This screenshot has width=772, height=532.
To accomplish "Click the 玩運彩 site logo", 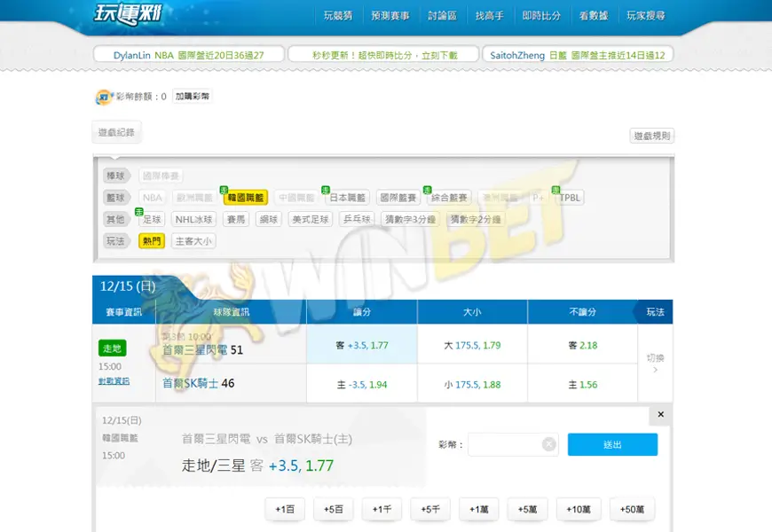I will coord(128,14).
